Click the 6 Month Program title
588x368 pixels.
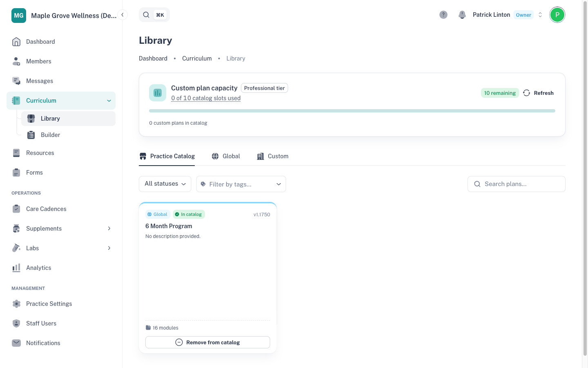pos(169,226)
